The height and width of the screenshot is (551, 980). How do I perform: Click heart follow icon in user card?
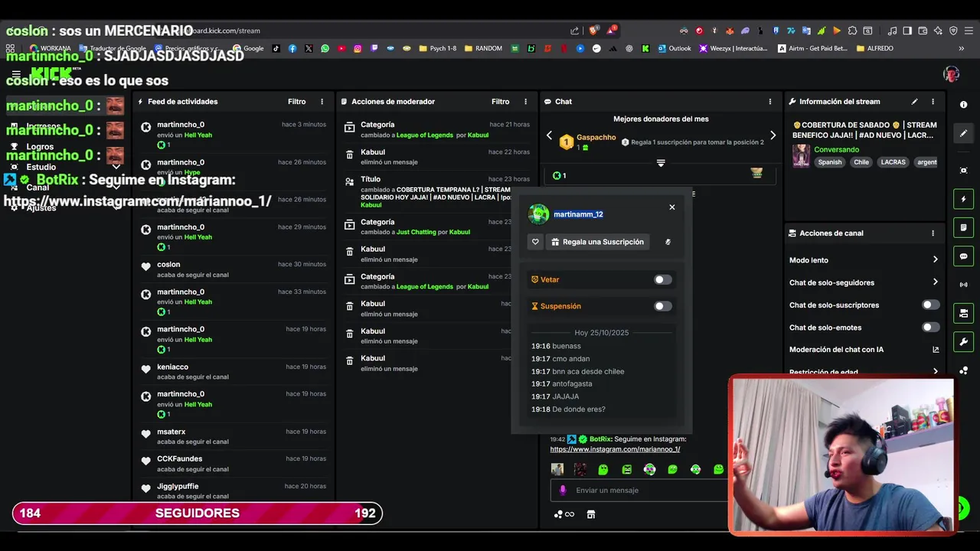click(x=535, y=242)
